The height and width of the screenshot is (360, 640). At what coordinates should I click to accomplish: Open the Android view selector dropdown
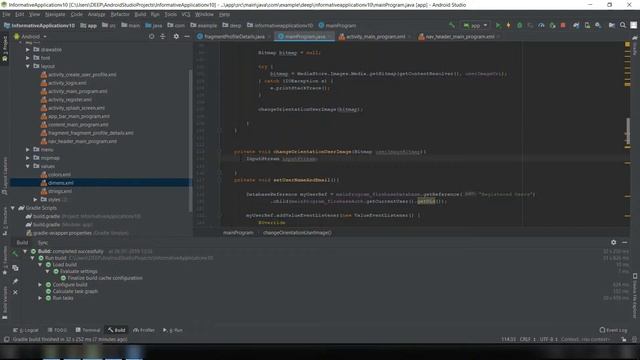tap(31, 36)
